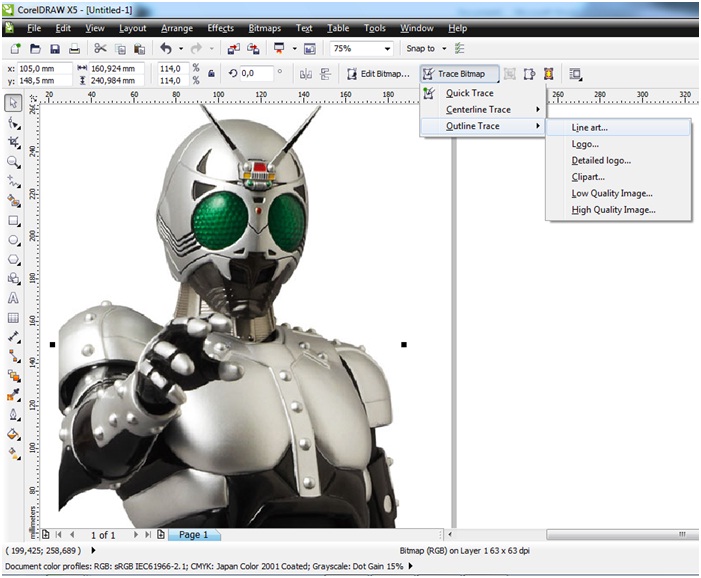This screenshot has height=578, width=701.
Task: Mirror the bitmap horizontally
Action: pos(306,74)
